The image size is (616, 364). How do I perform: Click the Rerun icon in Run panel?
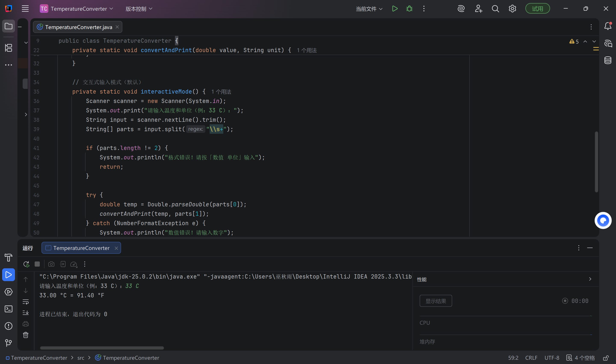click(x=26, y=264)
